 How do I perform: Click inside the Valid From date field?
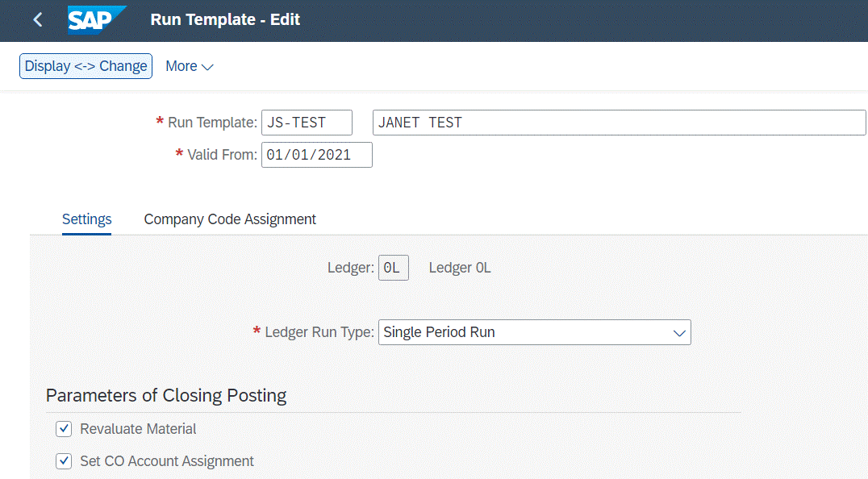coord(316,154)
